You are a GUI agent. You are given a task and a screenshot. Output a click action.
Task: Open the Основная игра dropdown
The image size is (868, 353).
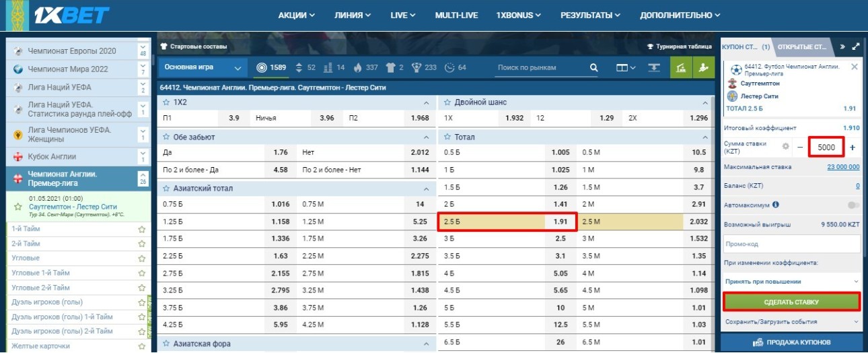click(203, 67)
